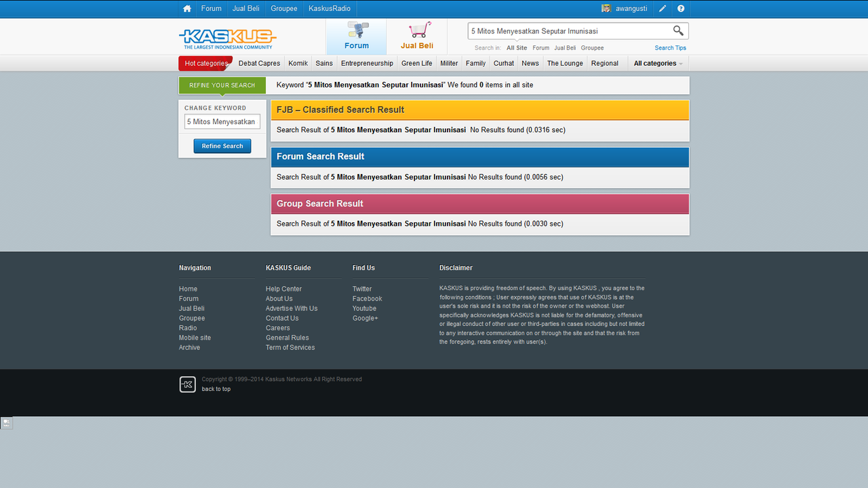
Task: Click the Kaskus K logo in footer
Action: (187, 384)
